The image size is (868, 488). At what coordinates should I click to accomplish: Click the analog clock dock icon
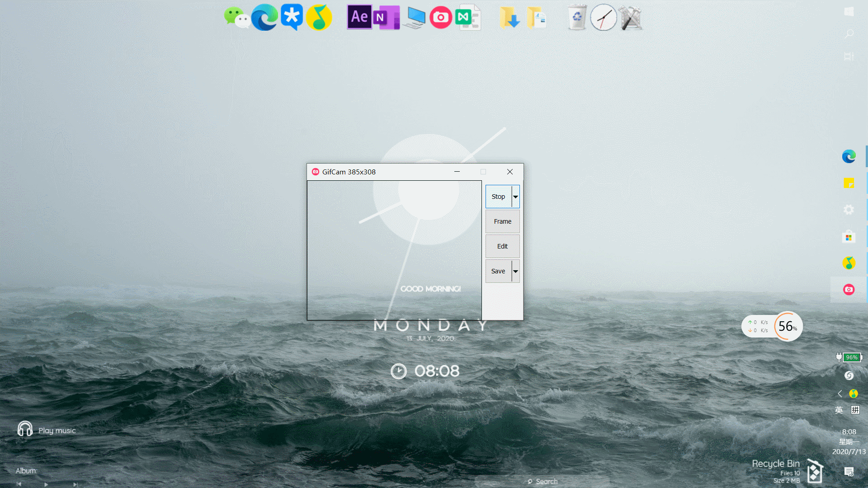604,18
